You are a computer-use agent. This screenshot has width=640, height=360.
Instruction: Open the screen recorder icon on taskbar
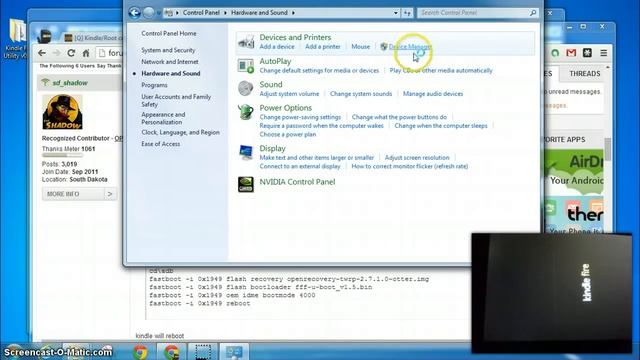pos(203,352)
